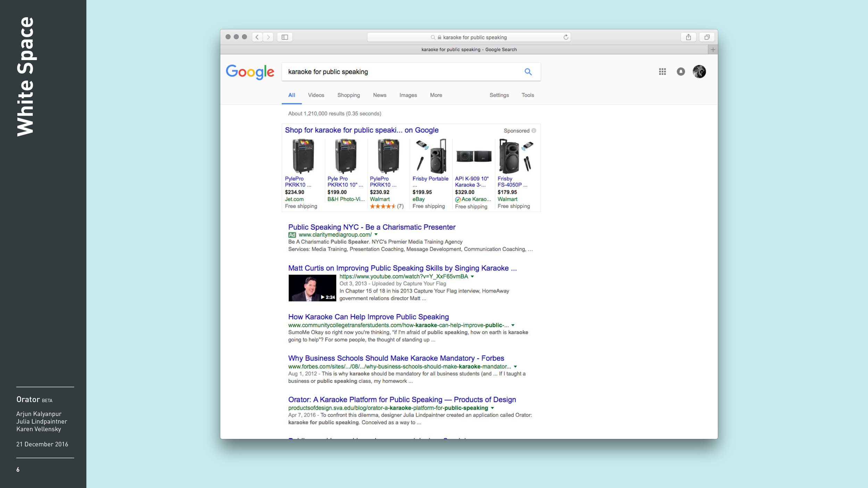
Task: Open the Matt Curtis karaoke video result
Action: tap(402, 268)
